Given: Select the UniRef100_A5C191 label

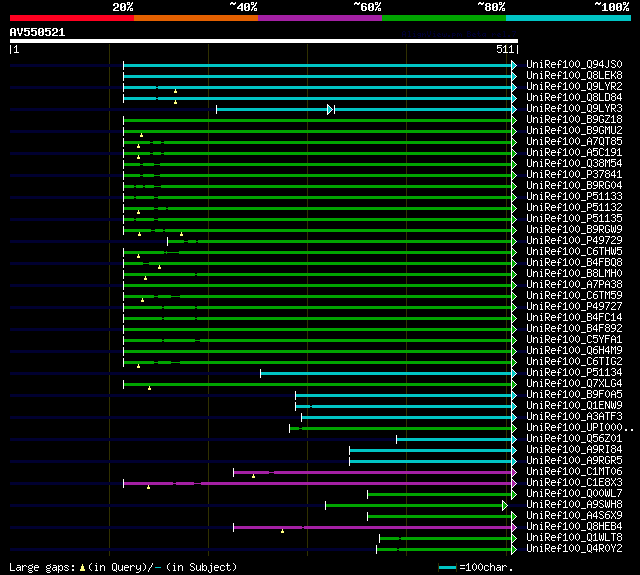Looking at the screenshot, I should (574, 153).
